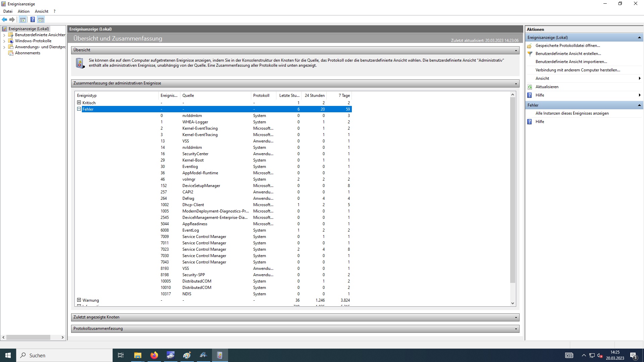The height and width of the screenshot is (362, 644).
Task: Click the Aktualisieren refresh icon
Action: point(530,87)
